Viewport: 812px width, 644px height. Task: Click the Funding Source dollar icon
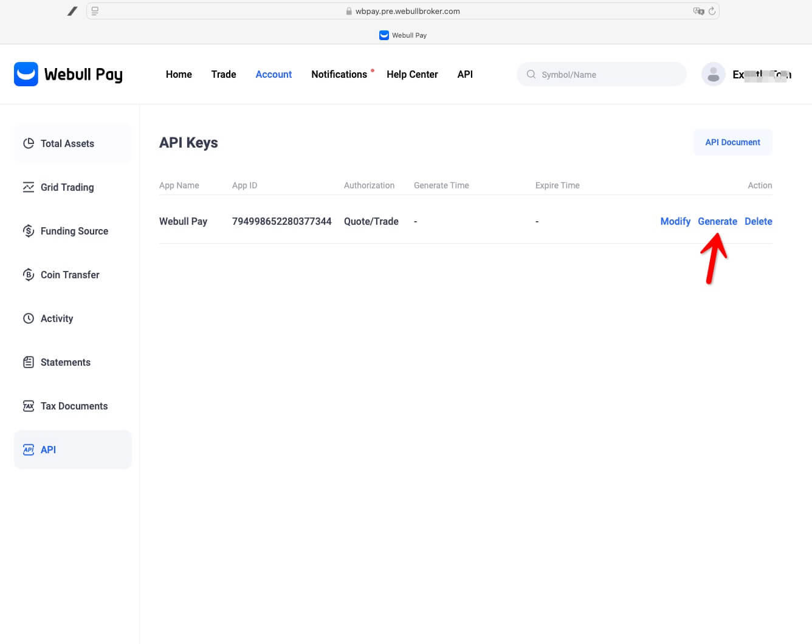coord(29,231)
